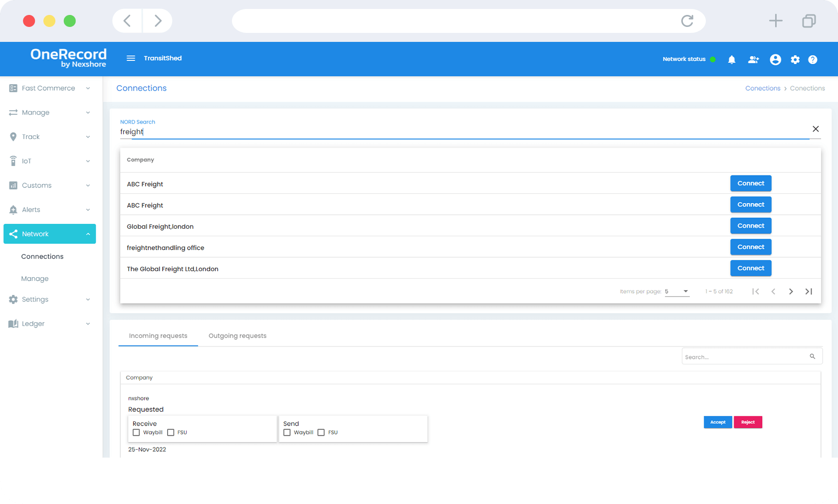838x504 pixels.
Task: Click the Ledger book icon
Action: point(13,324)
